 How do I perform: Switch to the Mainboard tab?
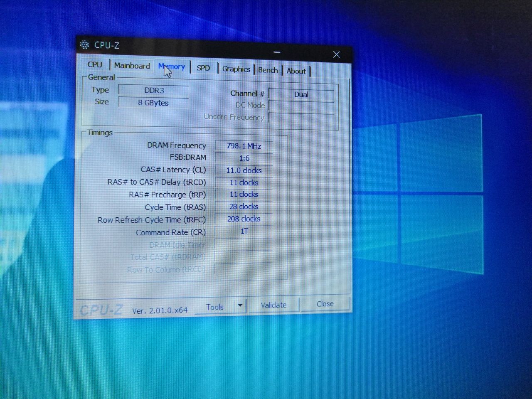[132, 66]
